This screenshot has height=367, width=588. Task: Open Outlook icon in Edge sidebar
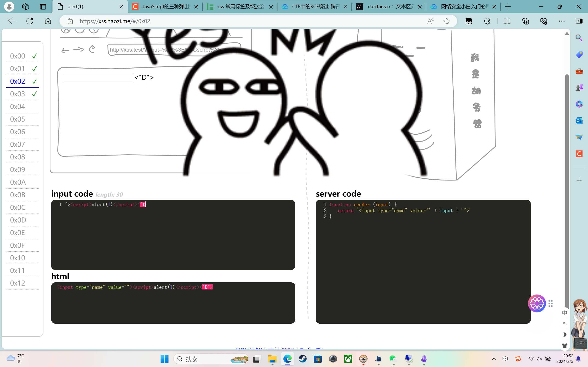point(579,121)
